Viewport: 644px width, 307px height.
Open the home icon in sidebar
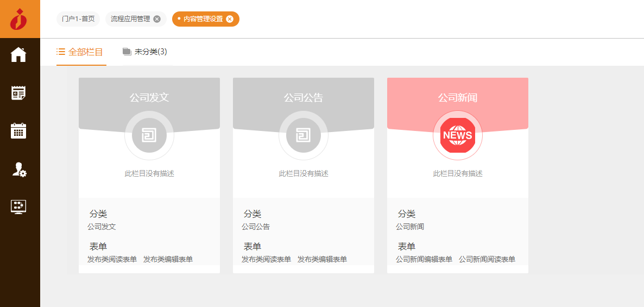click(x=18, y=54)
